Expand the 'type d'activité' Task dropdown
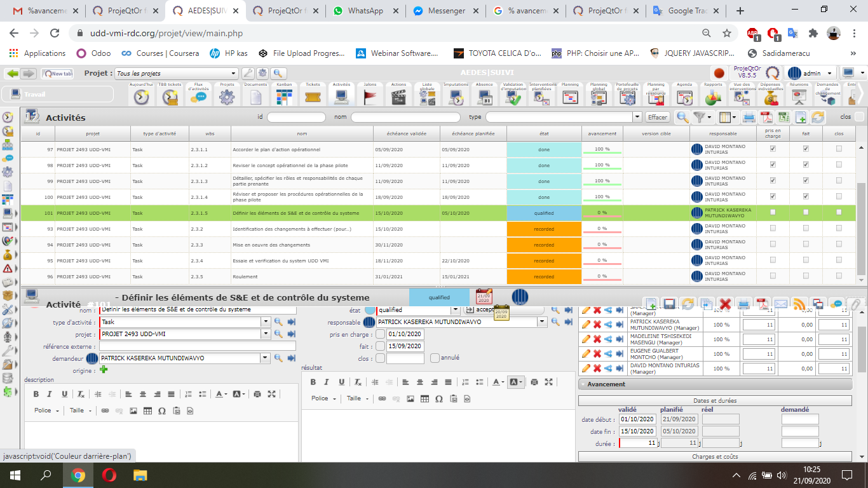Image resolution: width=868 pixels, height=488 pixels. coord(266,322)
